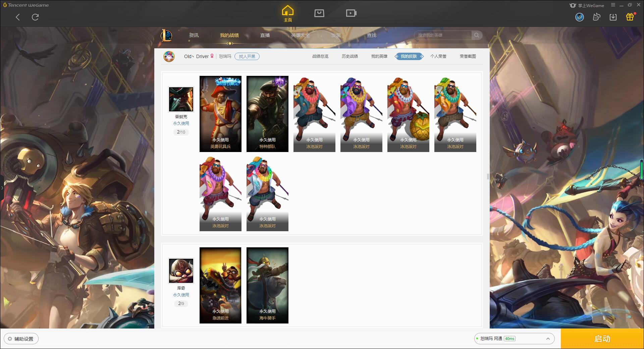The height and width of the screenshot is (349, 644).
Task: Switch to the 个人荣誉 tab
Action: (438, 56)
